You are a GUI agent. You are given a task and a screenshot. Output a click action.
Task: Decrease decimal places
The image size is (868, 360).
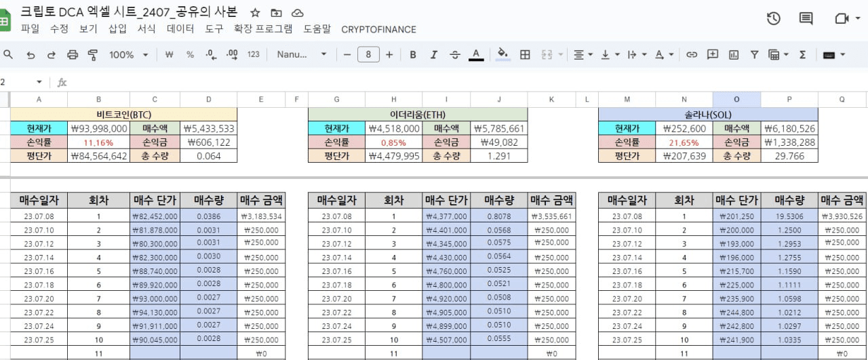(211, 55)
